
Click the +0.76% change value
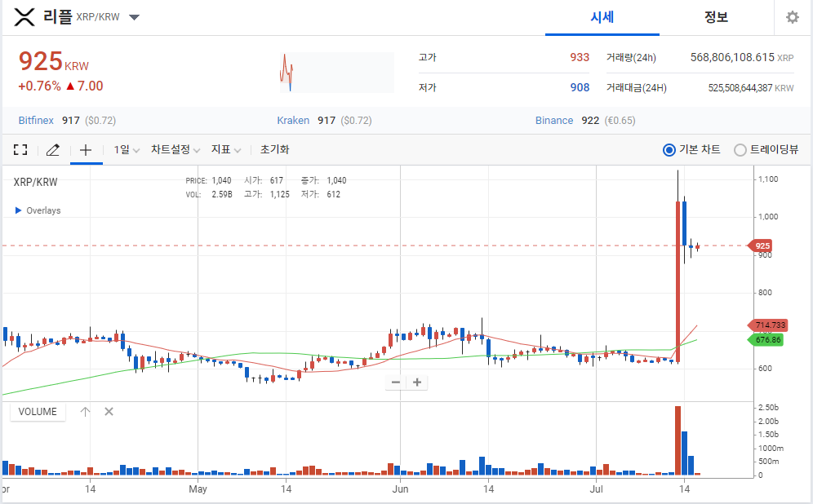click(39, 86)
